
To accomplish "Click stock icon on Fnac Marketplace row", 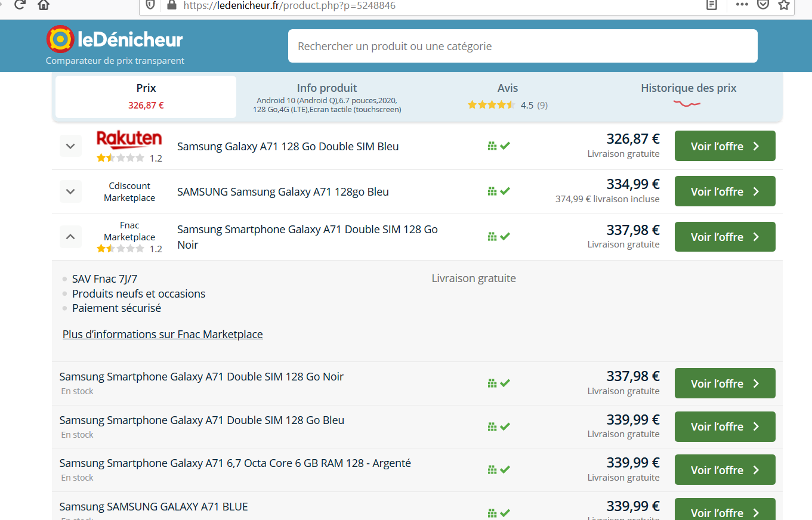I will [499, 237].
